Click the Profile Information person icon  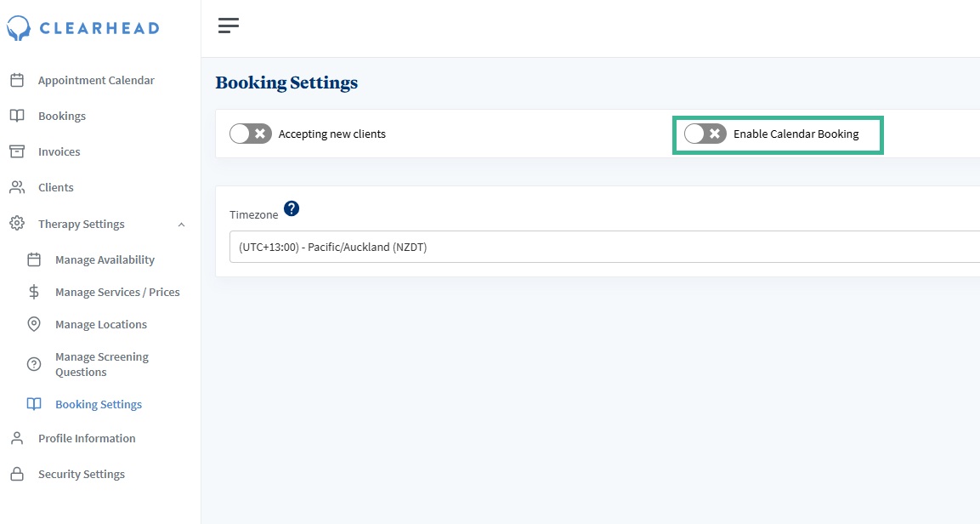click(17, 438)
